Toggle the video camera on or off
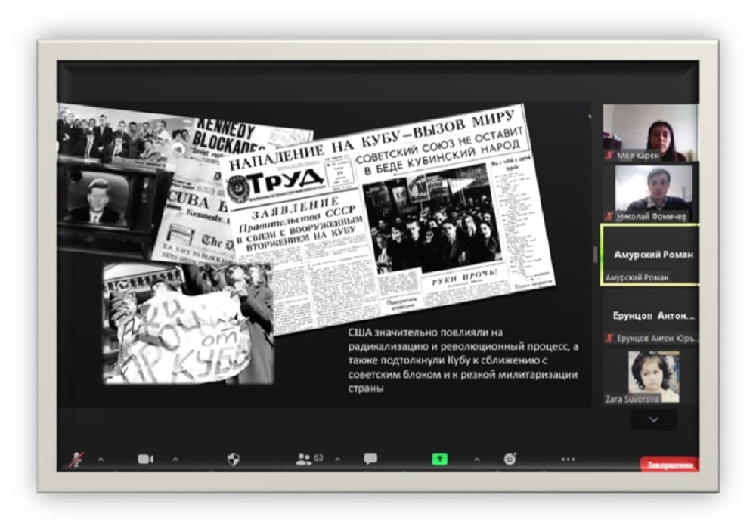This screenshot has height=532, width=756. 145,459
